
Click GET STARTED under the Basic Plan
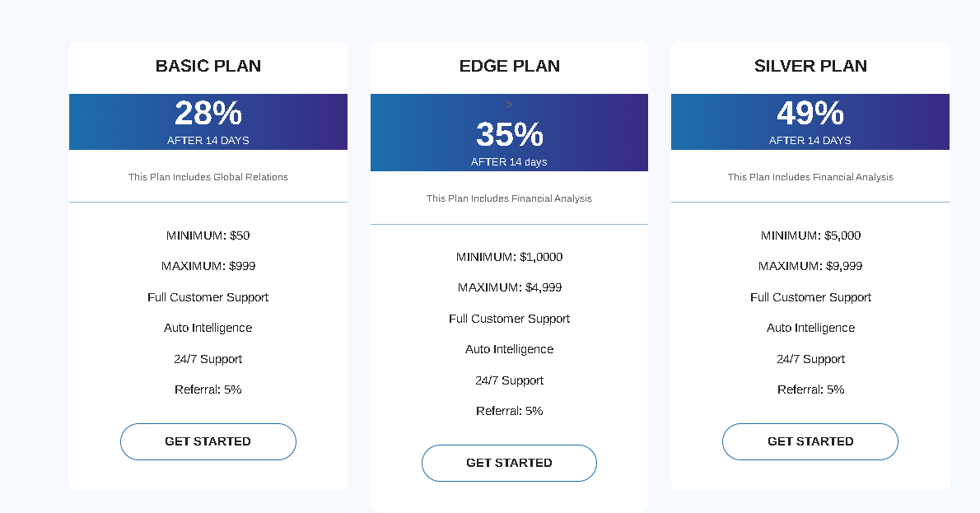pos(208,441)
